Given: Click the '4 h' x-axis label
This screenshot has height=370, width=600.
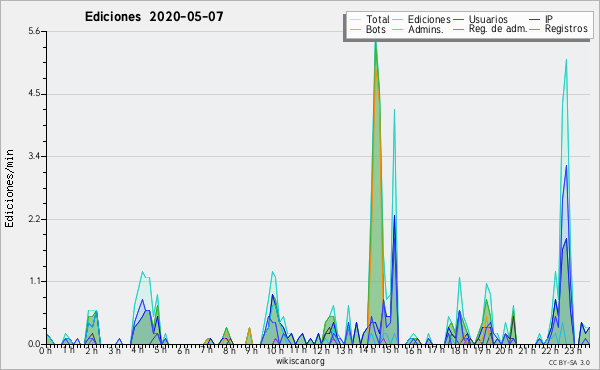Looking at the screenshot, I should tap(137, 350).
